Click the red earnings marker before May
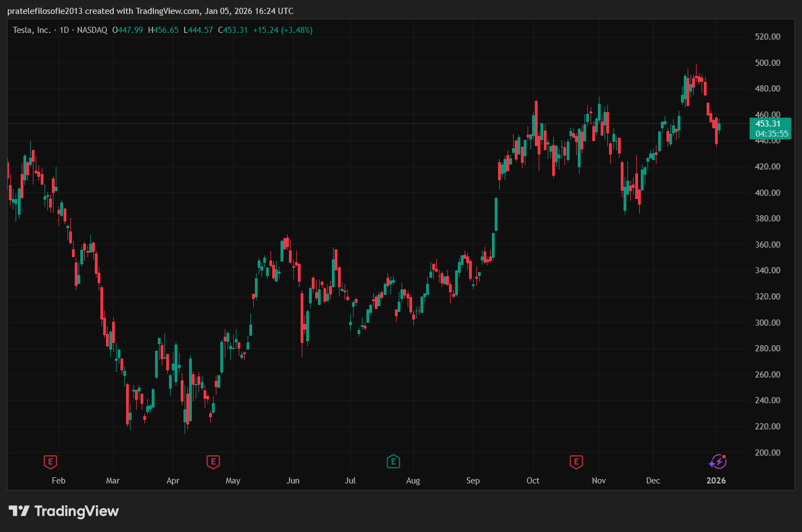This screenshot has width=802, height=532. pos(212,462)
